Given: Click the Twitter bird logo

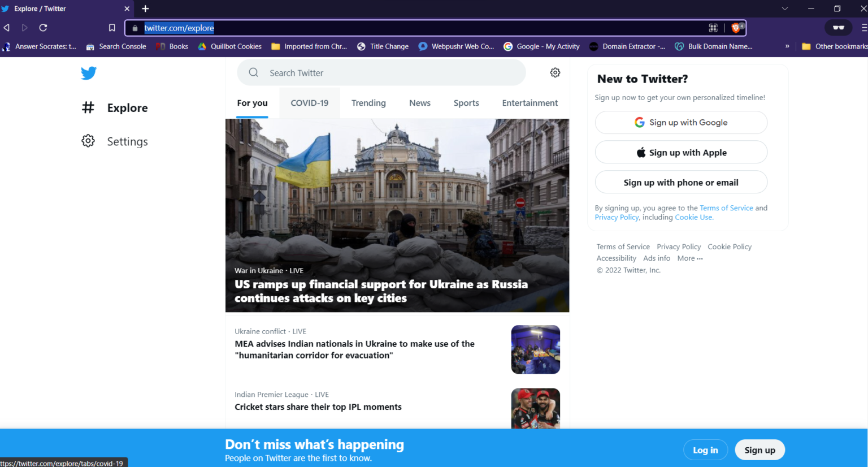Looking at the screenshot, I should (89, 73).
